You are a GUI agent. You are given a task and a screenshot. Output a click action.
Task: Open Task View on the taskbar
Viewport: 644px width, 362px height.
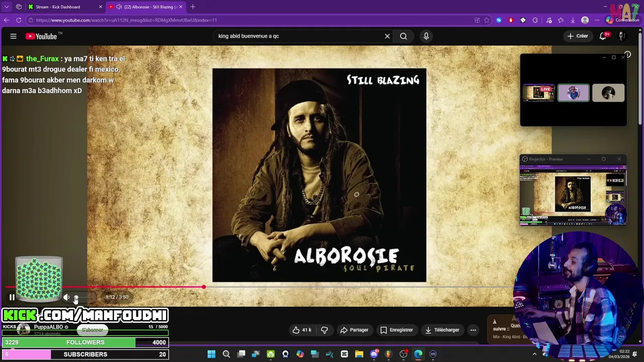[x=242, y=354]
